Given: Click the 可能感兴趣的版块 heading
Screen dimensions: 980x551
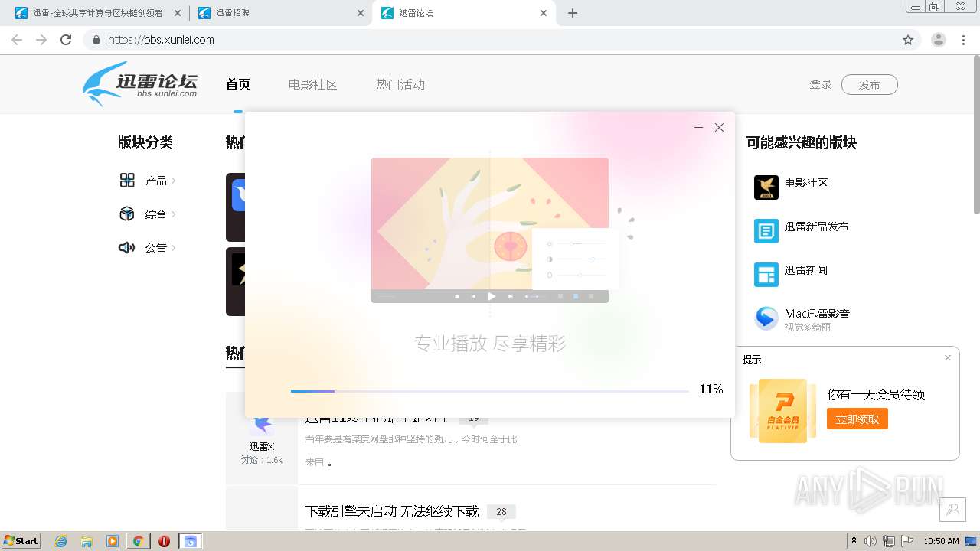Looking at the screenshot, I should [802, 142].
